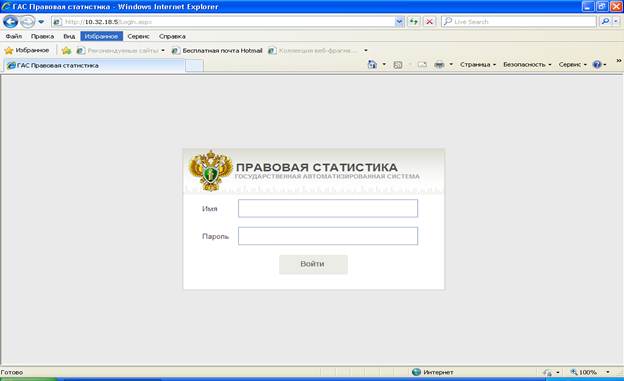Open the recent pages dropdown beside Forward

pos(41,22)
